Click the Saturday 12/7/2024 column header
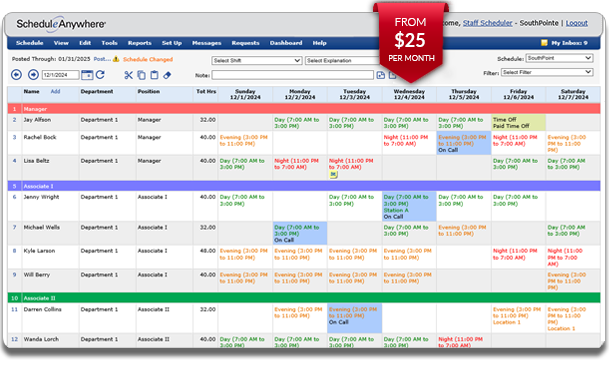Screen dimensions: 609x369 pyautogui.click(x=573, y=94)
